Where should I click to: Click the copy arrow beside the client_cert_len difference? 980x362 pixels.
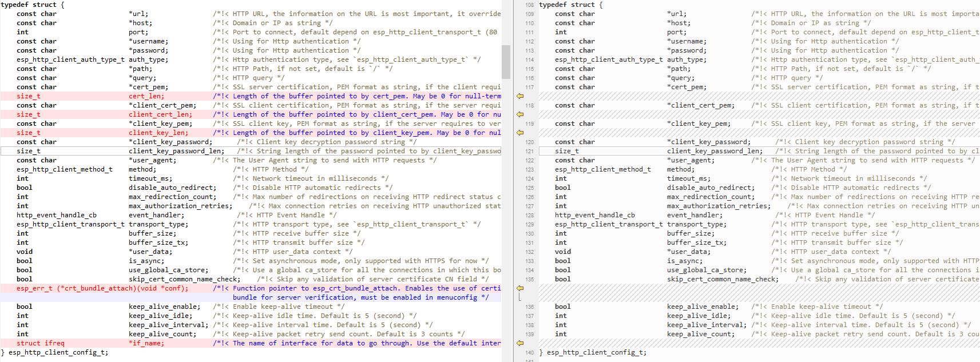[x=520, y=114]
